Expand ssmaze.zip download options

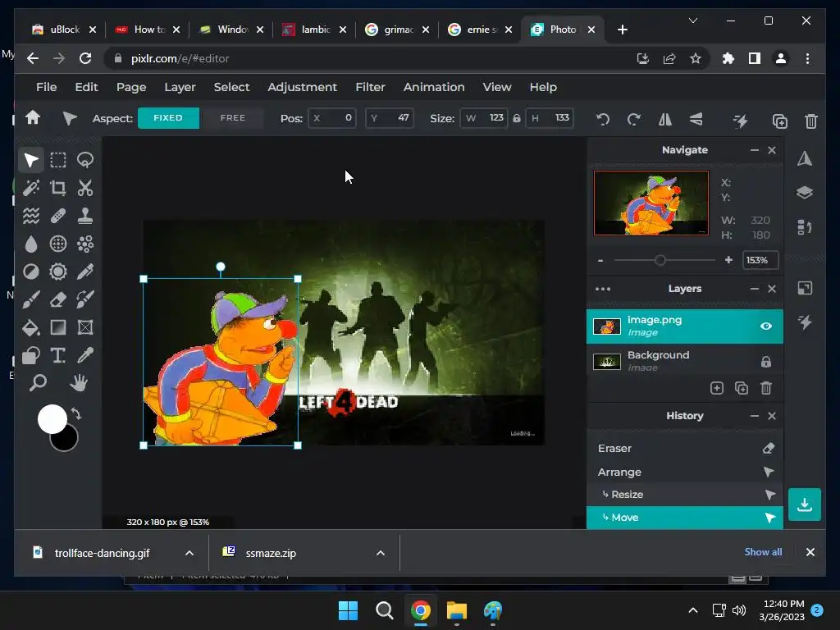click(x=381, y=553)
